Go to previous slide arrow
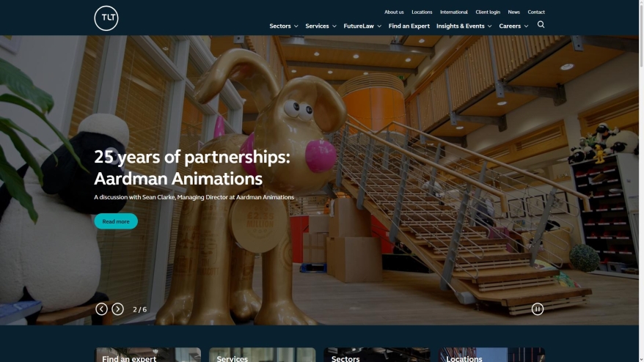This screenshot has width=644, height=362. point(102,309)
